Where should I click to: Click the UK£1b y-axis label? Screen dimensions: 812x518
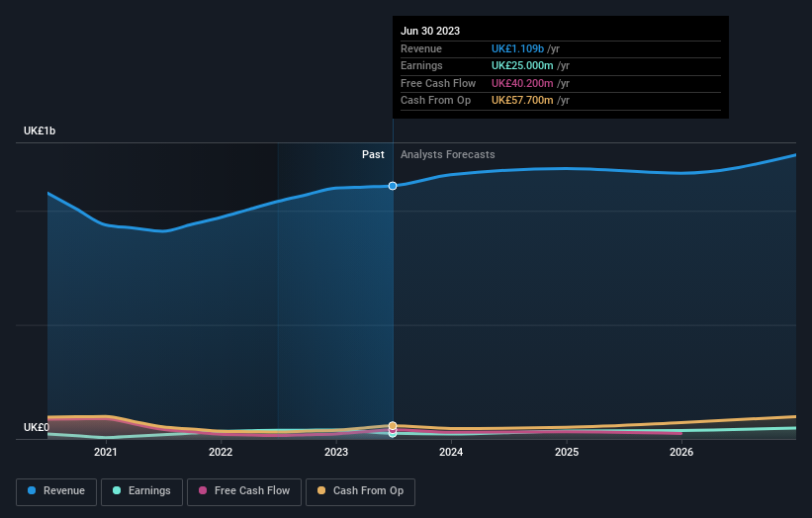coord(40,130)
